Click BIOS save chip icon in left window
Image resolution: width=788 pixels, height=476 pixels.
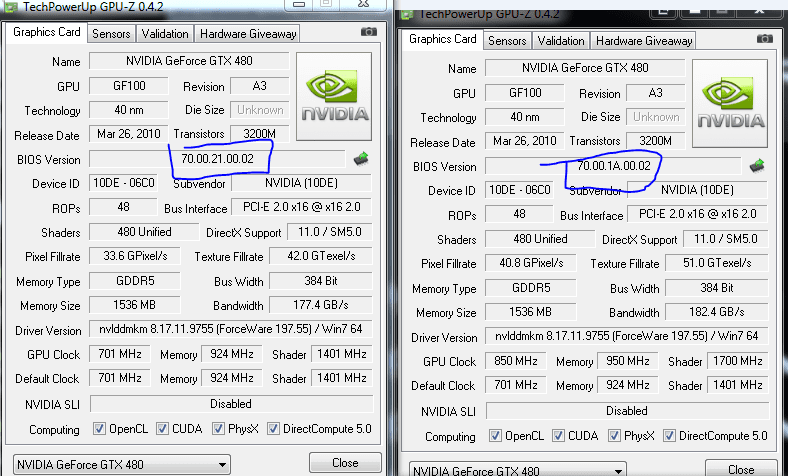[361, 159]
